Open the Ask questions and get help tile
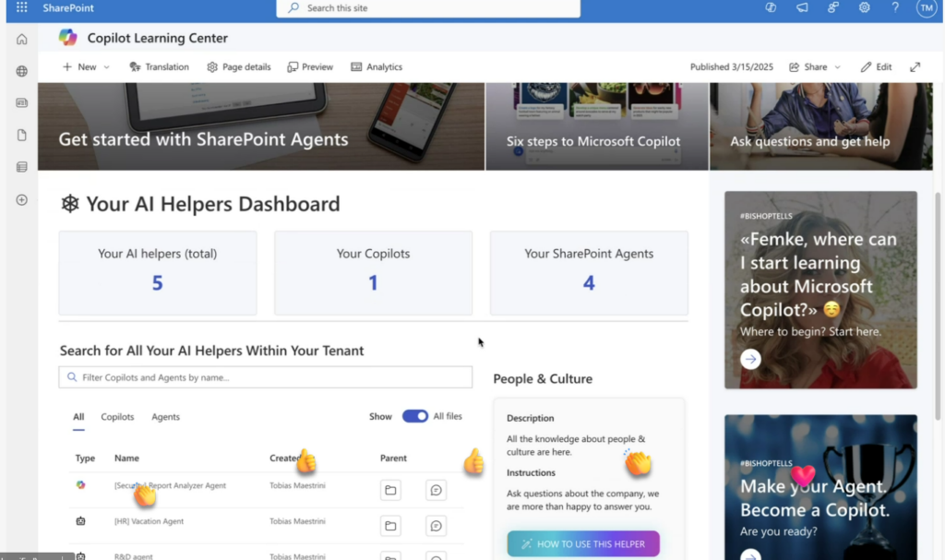Screen dimensions: 945x560 (x=820, y=126)
